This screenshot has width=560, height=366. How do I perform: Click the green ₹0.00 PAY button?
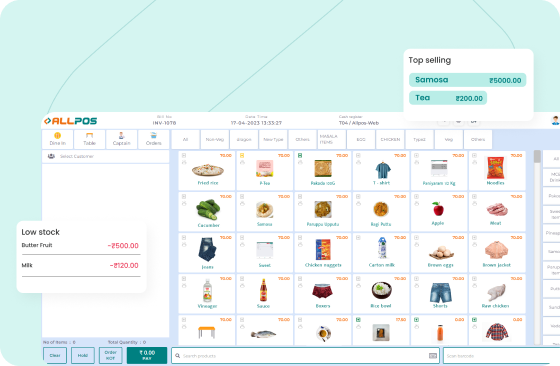147,355
